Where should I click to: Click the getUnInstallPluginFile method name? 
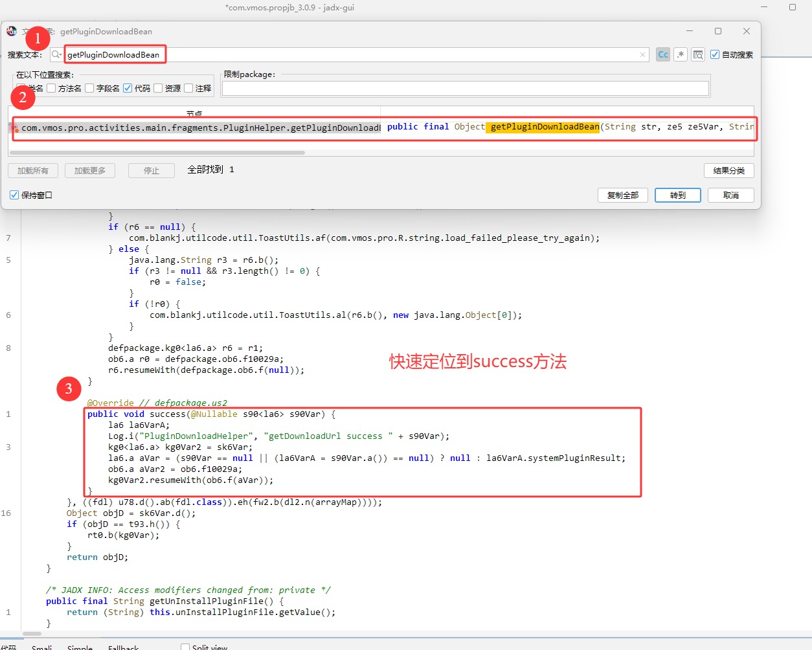point(207,601)
